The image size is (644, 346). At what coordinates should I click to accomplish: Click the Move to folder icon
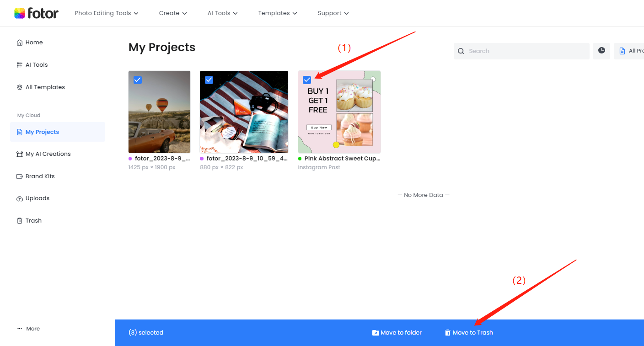pos(376,333)
